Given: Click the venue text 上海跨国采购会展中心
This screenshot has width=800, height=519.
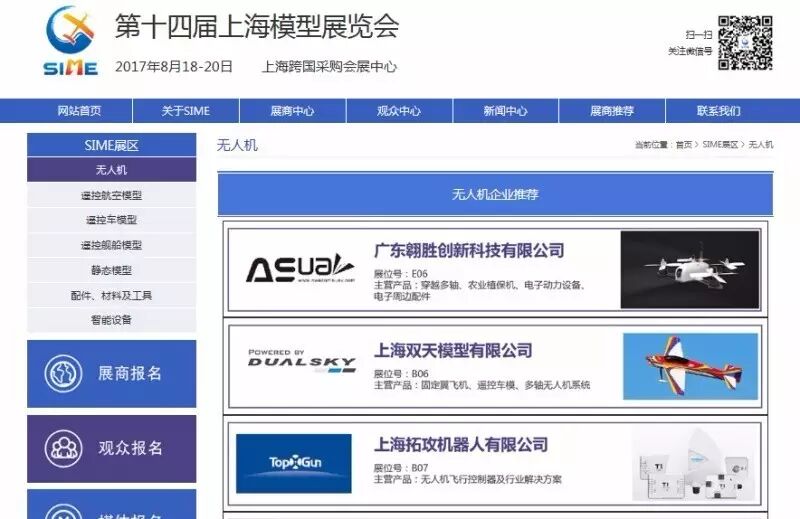Looking at the screenshot, I should (x=329, y=66).
